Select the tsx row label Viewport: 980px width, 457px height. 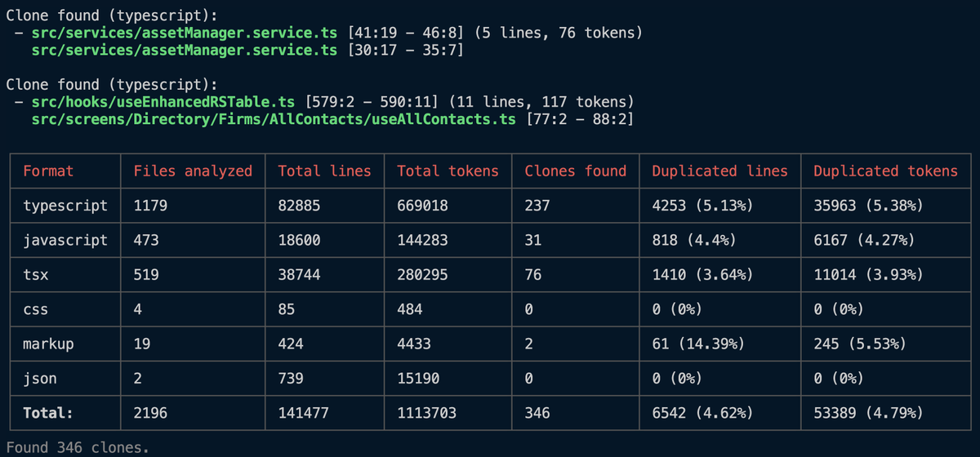coord(36,275)
